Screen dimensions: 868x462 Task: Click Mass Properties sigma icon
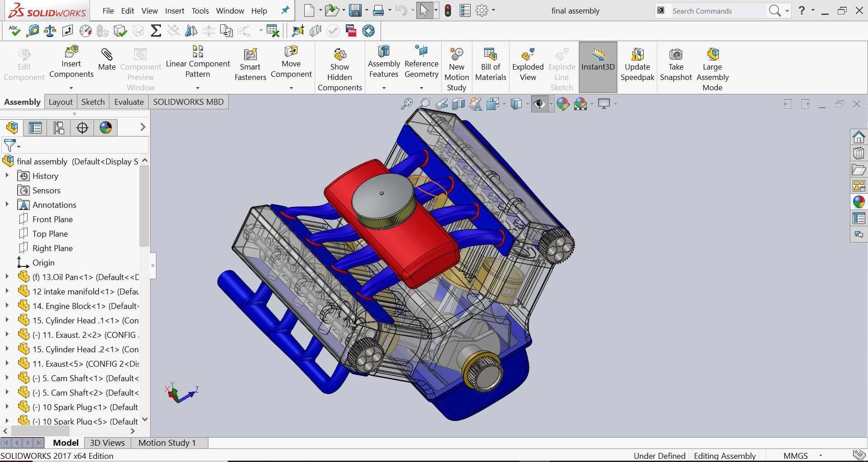tap(156, 31)
